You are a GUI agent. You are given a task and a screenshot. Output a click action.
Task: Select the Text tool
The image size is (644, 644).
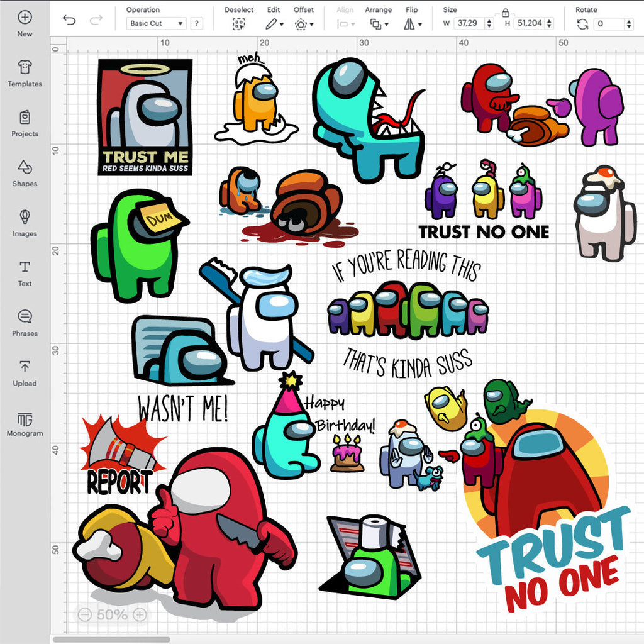tap(25, 267)
